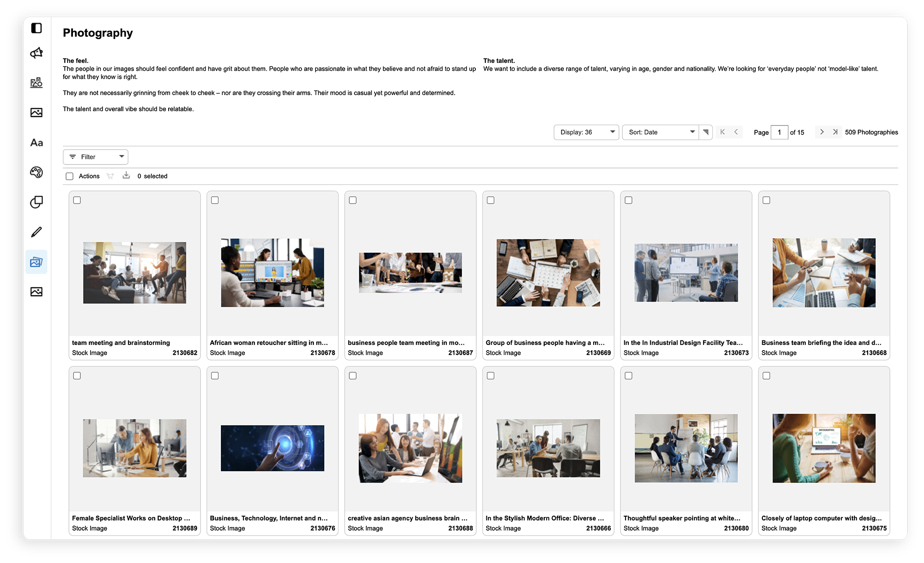Open the team meeting and brainstorming thumbnail
Image resolution: width=924 pixels, height=563 pixels.
(x=135, y=272)
